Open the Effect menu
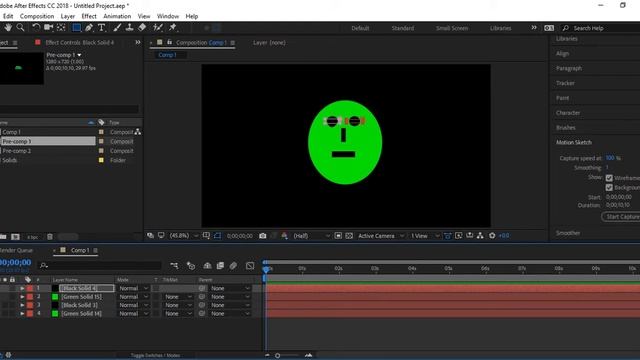Screen dimensions: 640x360 pos(89,16)
